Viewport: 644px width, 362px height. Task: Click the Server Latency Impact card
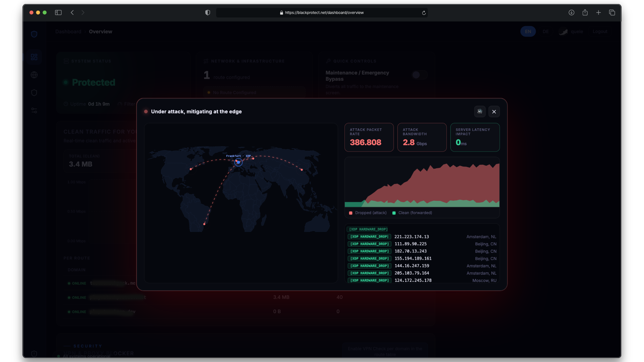[x=475, y=137]
